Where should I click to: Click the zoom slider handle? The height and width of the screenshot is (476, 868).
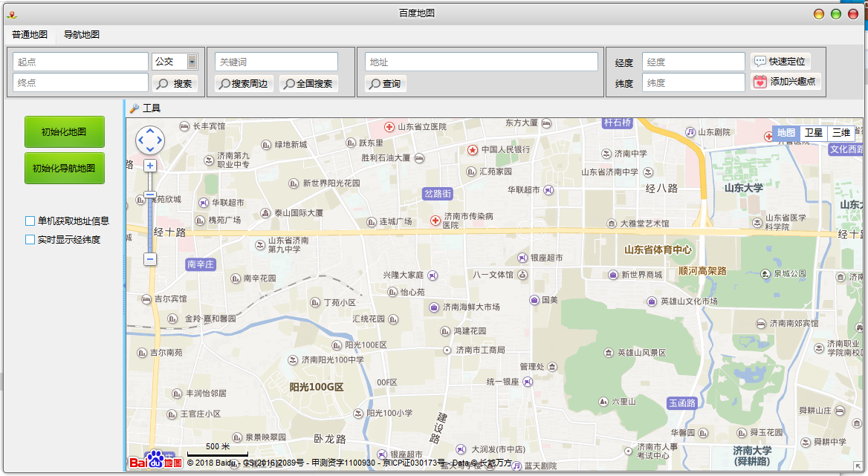tap(150, 195)
